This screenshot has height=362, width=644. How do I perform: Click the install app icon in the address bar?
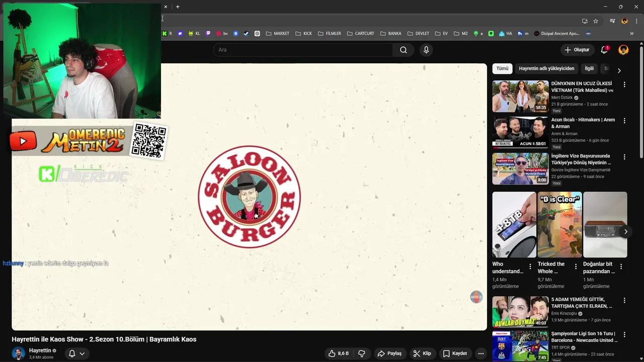pos(585,21)
